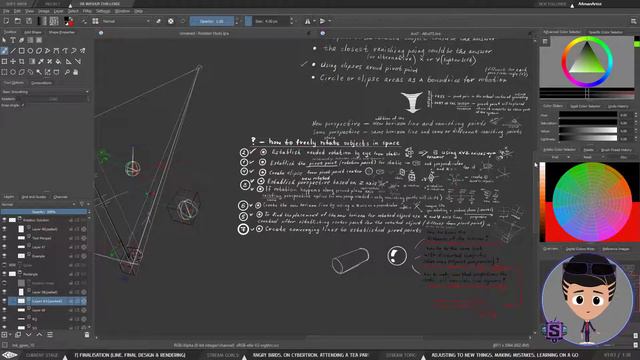Toggle visibility of the highlighted selected layer

4,301
